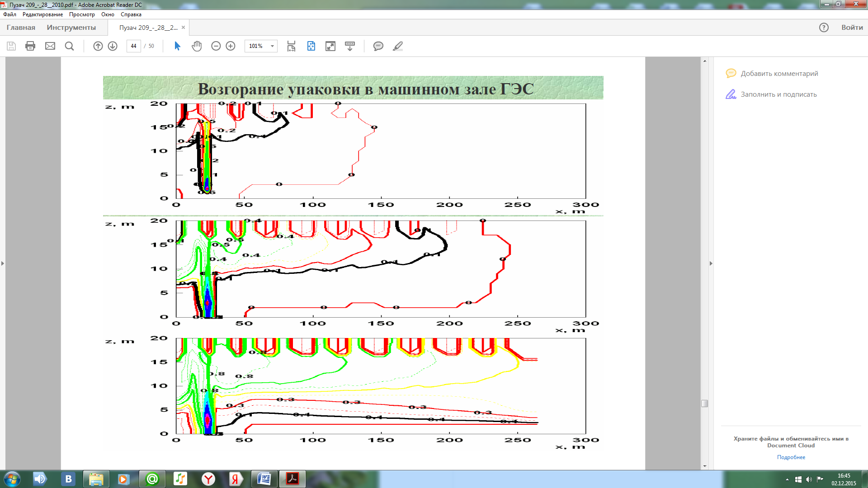
Task: Open the media player taskbar icon
Action: point(123,479)
